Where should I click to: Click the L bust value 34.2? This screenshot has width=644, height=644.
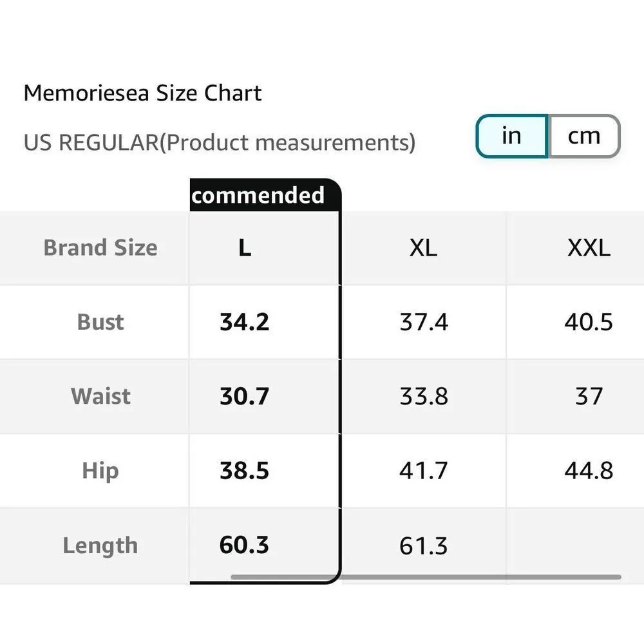(245, 322)
